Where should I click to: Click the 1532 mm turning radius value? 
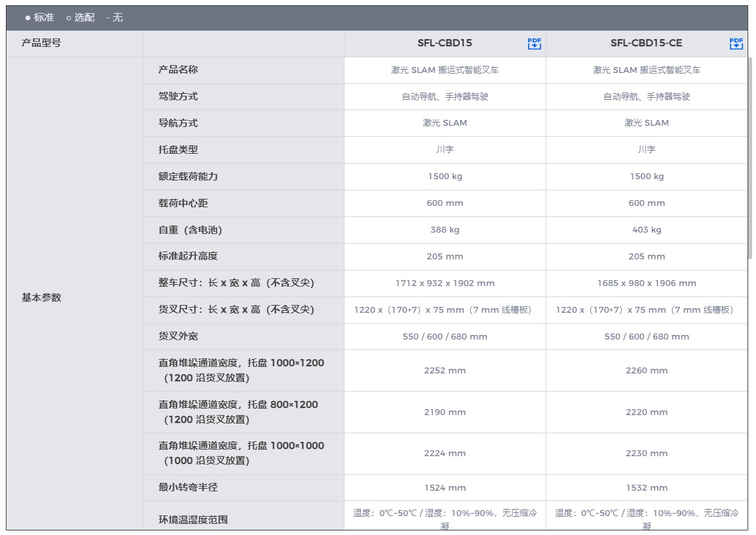[x=646, y=487]
